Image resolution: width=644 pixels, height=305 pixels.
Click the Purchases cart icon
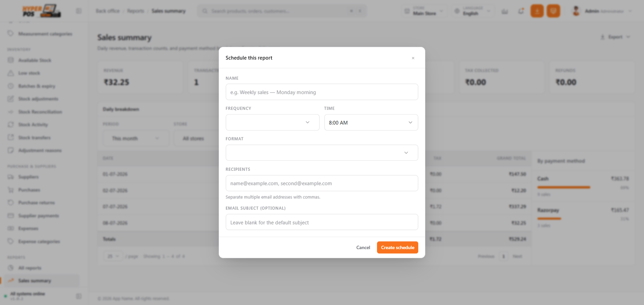tap(11, 190)
